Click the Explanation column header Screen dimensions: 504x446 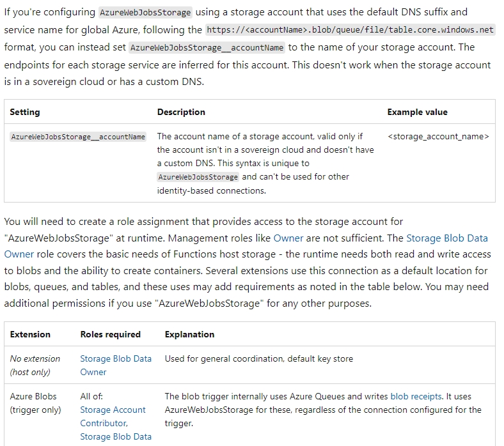pyautogui.click(x=189, y=334)
